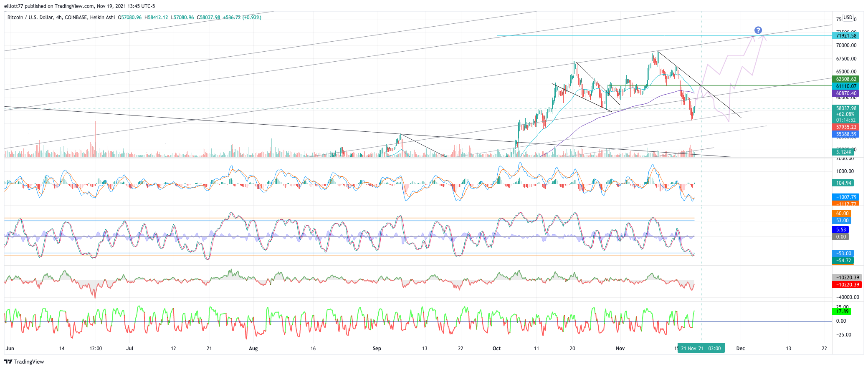Screen dimensions: 868x369
Task: Click the Jun label on time axis
Action: click(10, 349)
